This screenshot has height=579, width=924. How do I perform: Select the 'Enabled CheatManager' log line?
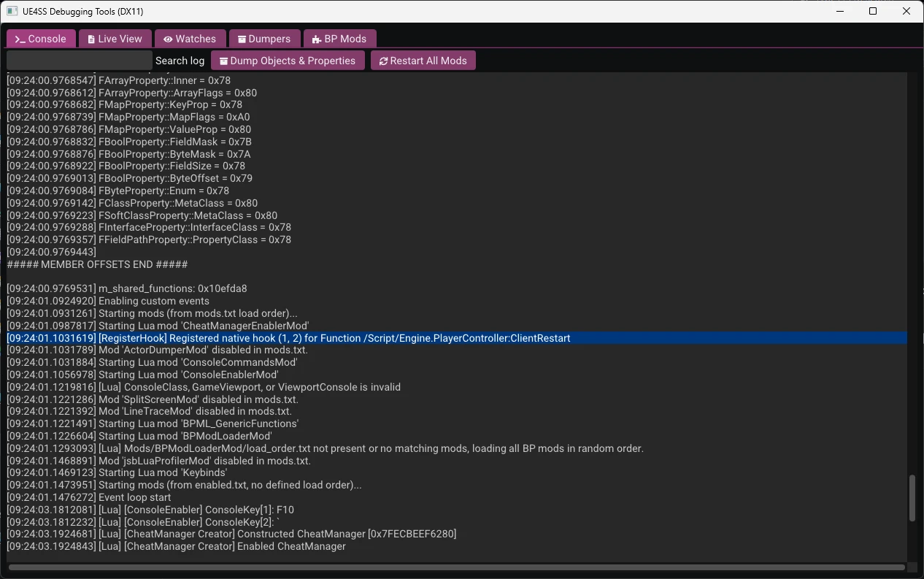pyautogui.click(x=176, y=546)
